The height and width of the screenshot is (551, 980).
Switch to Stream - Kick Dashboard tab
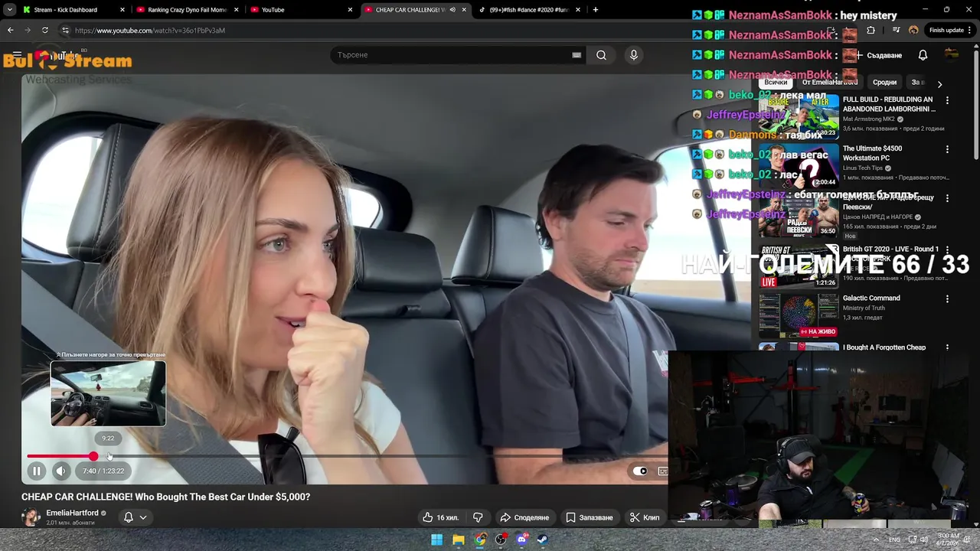click(x=73, y=10)
